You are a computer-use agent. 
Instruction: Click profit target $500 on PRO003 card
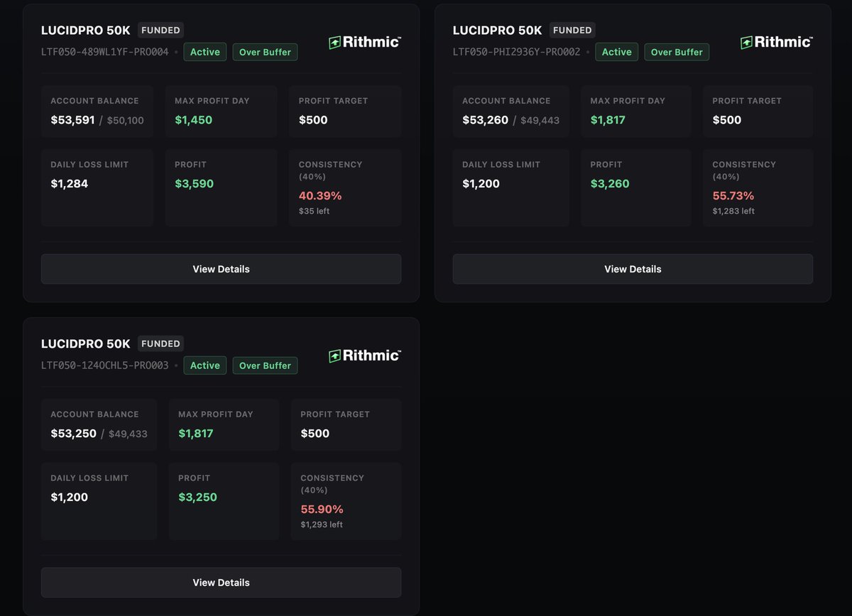(x=315, y=434)
